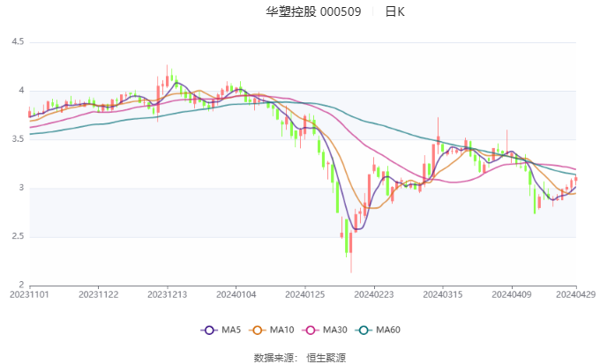Viewport: 600px width, 364px height.
Task: Toggle the MA60 legend series
Action: coord(378,330)
